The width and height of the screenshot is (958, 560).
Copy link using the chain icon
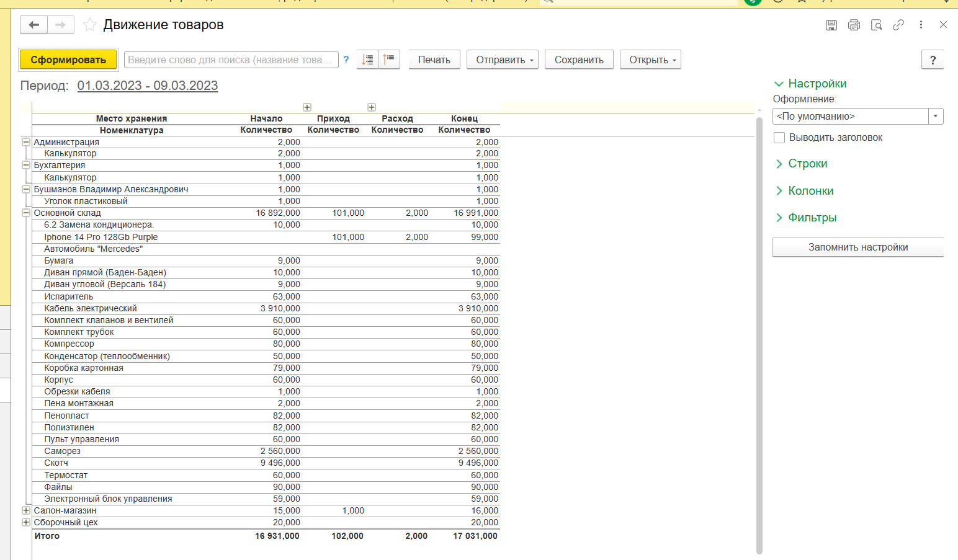(x=898, y=25)
